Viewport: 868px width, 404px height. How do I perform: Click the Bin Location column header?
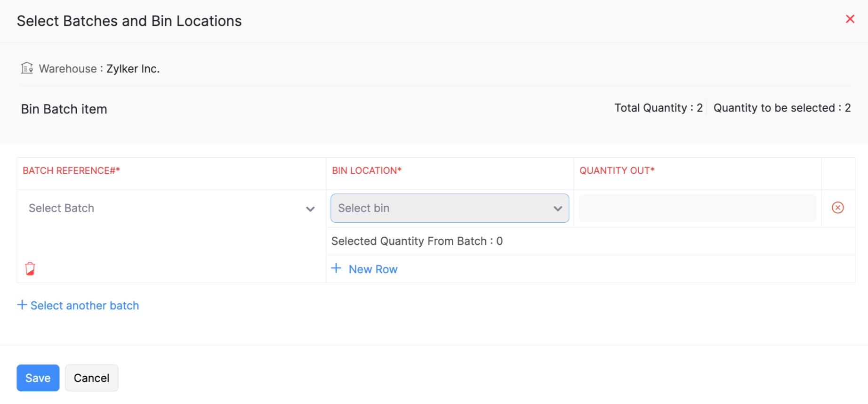point(367,170)
